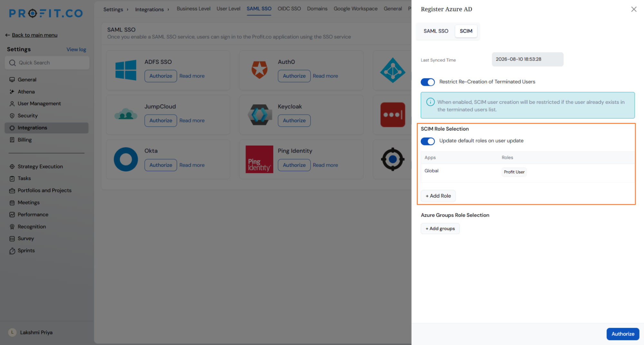Open the Domains tab

coord(317,9)
